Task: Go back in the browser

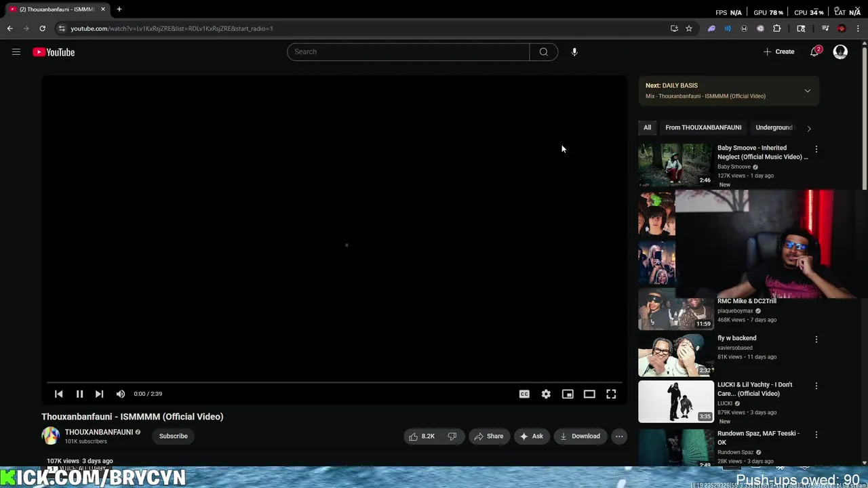Action: click(x=10, y=28)
